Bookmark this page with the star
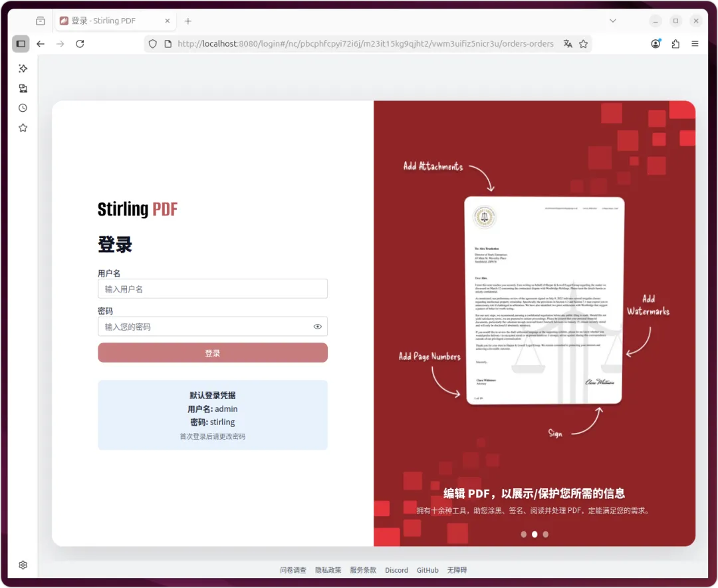718x588 pixels. coord(584,44)
